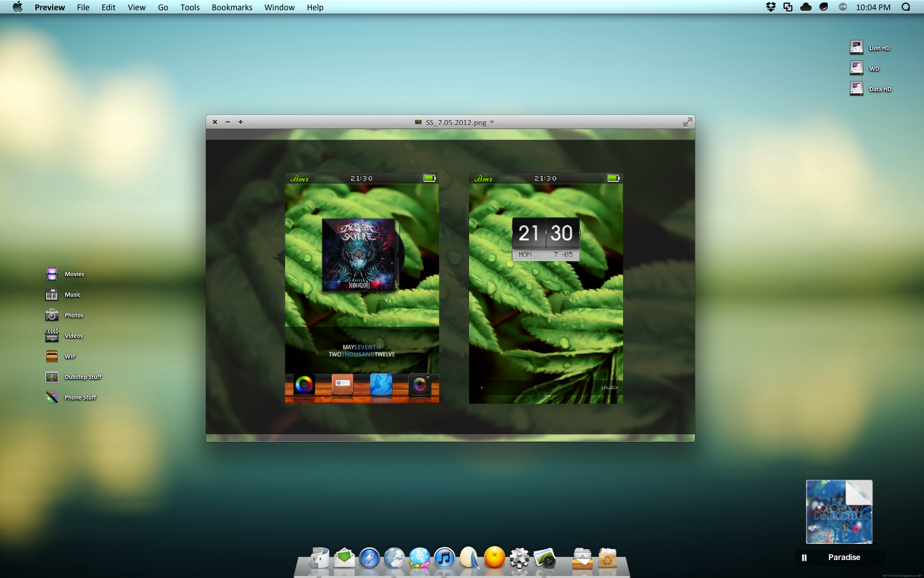Open the View menu
The image size is (924, 578).
pos(137,7)
